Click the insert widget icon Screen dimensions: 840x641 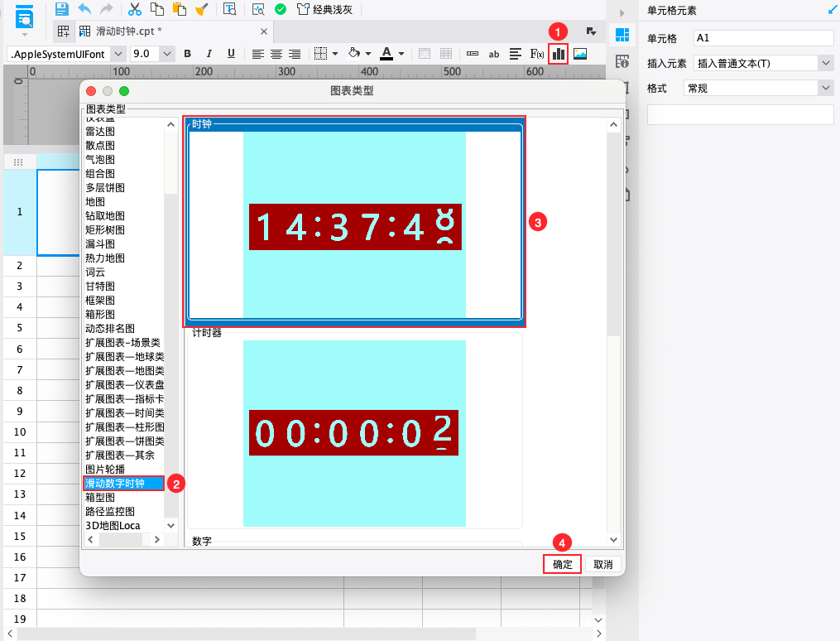point(473,54)
